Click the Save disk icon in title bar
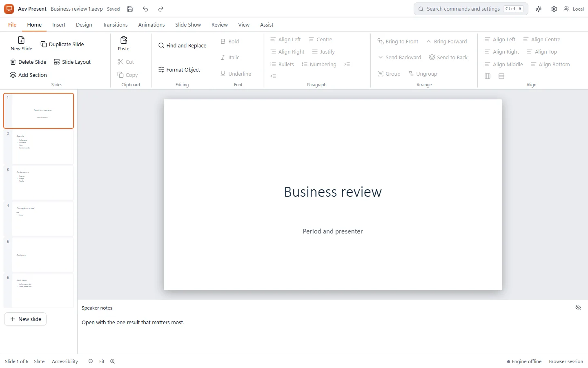588x368 pixels. (x=130, y=9)
